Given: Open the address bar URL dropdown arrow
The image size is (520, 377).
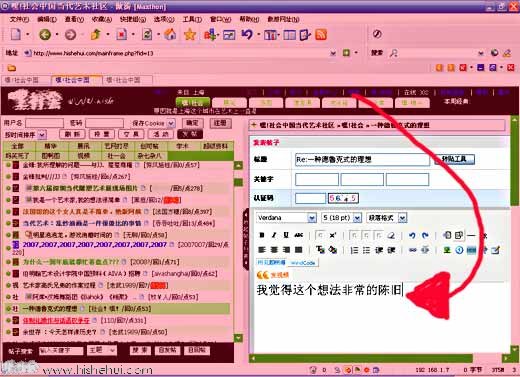Looking at the screenshot, I should coord(333,53).
